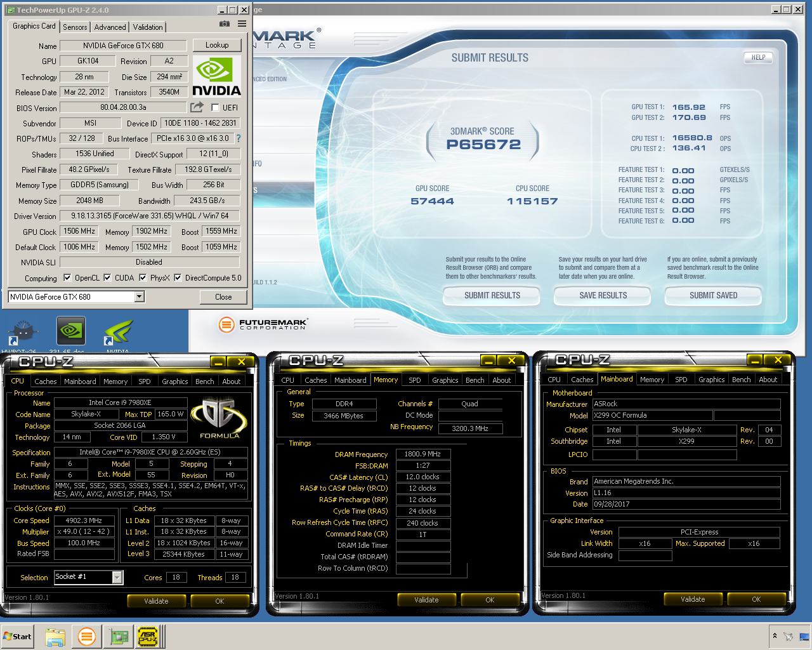The width and height of the screenshot is (812, 650).
Task: Switch to the Validation tab in GPU-Z
Action: pyautogui.click(x=148, y=27)
